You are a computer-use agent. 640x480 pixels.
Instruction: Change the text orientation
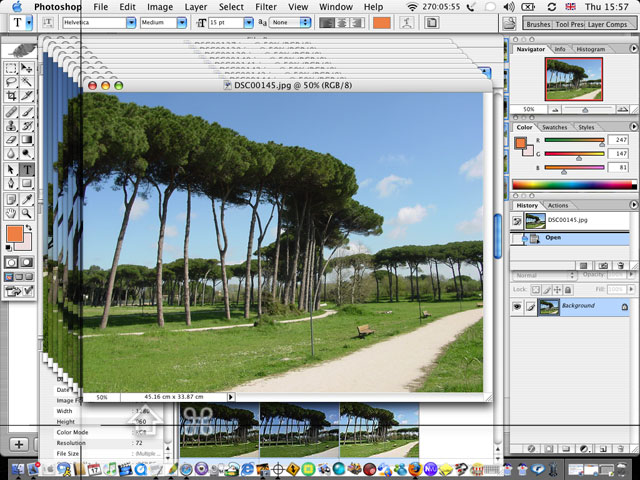48,22
